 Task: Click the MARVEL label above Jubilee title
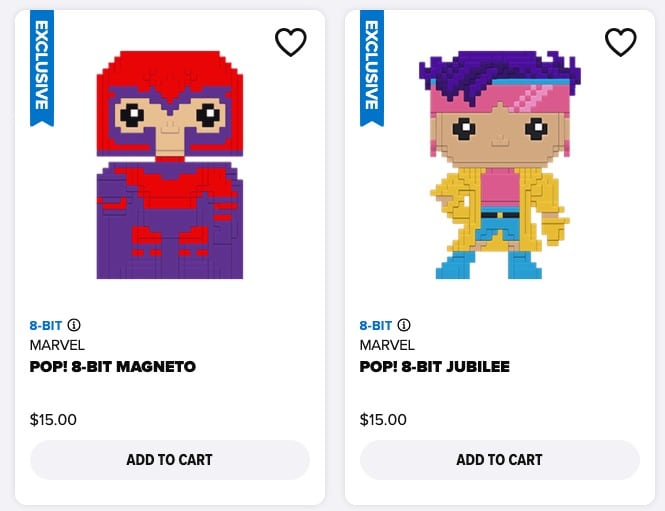388,346
